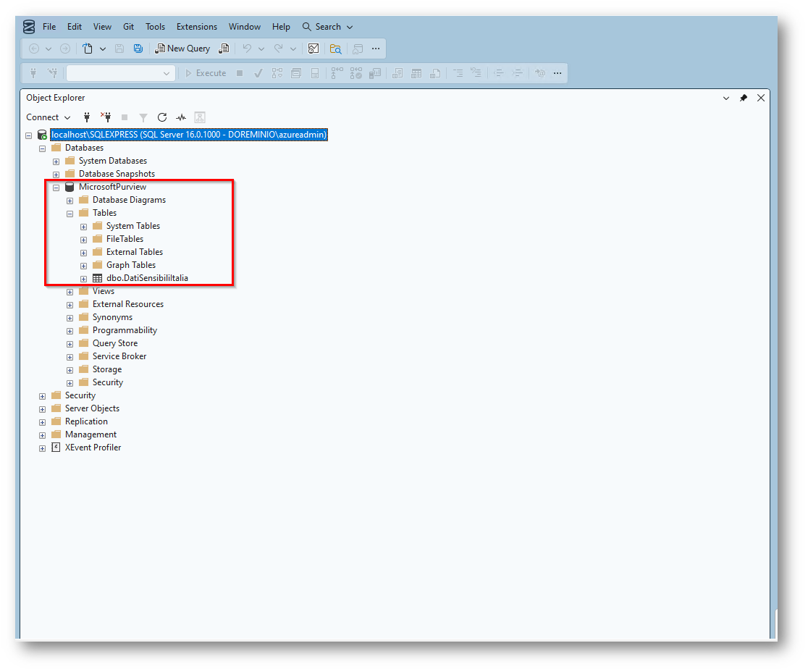Image resolution: width=808 pixels, height=672 pixels.
Task: Click the Disconnect plug icon
Action: [106, 117]
